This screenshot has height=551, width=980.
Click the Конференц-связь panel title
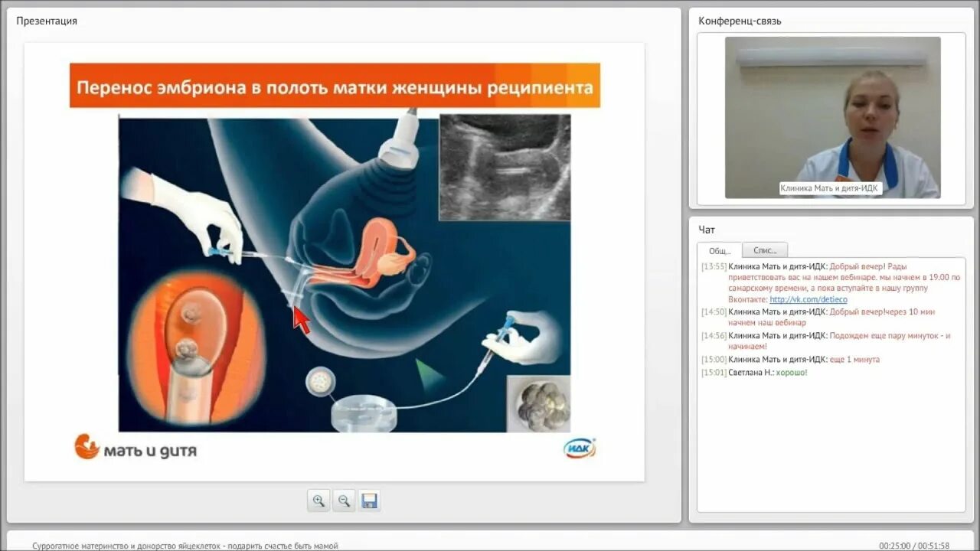click(740, 21)
